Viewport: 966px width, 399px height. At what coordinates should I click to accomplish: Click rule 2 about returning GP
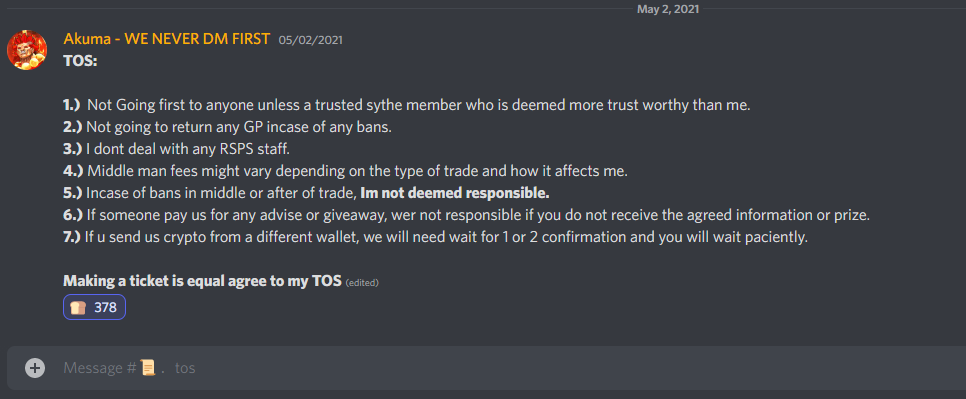pyautogui.click(x=227, y=127)
